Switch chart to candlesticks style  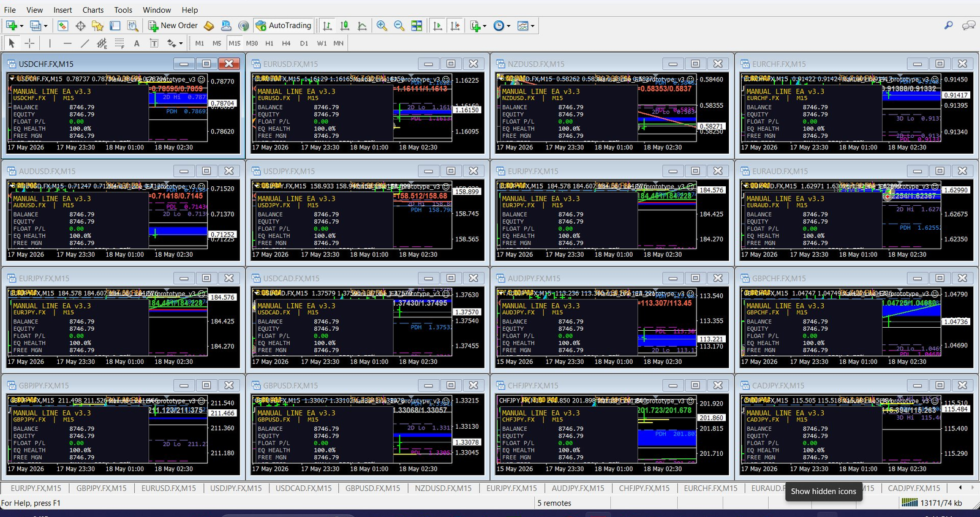point(345,26)
